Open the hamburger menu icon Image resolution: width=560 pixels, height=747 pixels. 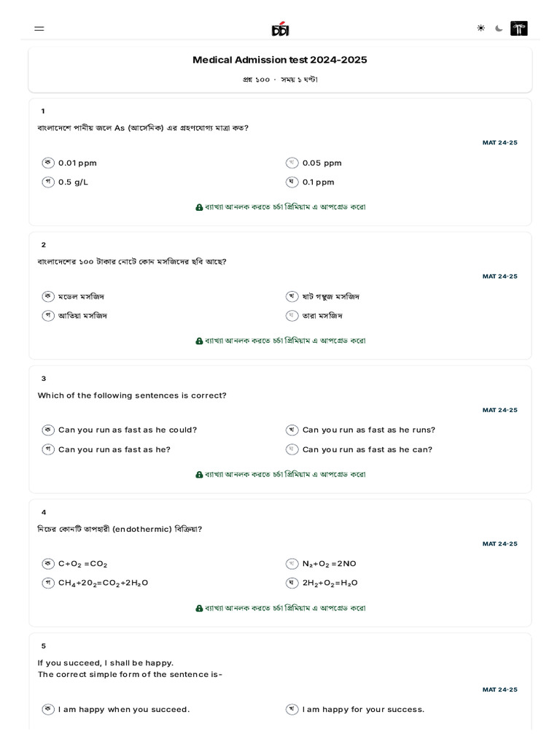pos(39,28)
